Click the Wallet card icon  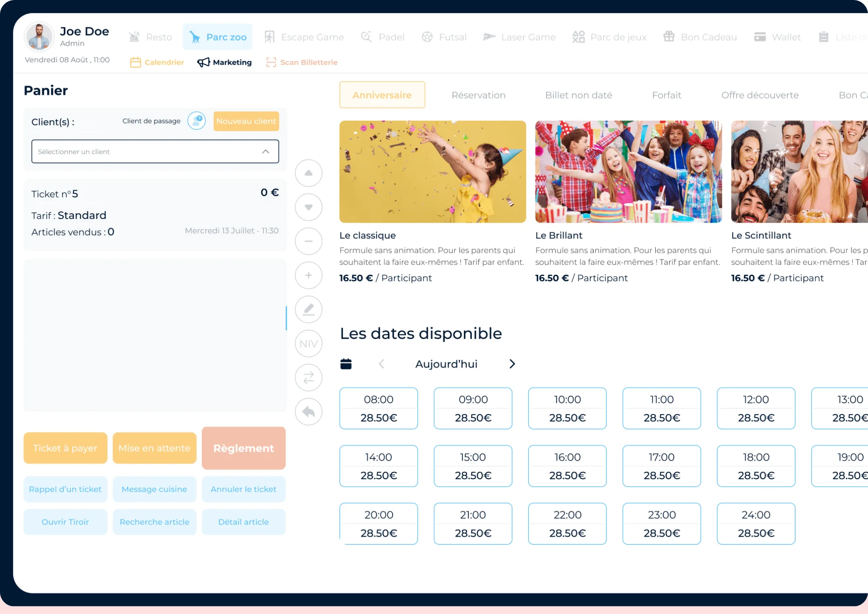tap(760, 37)
